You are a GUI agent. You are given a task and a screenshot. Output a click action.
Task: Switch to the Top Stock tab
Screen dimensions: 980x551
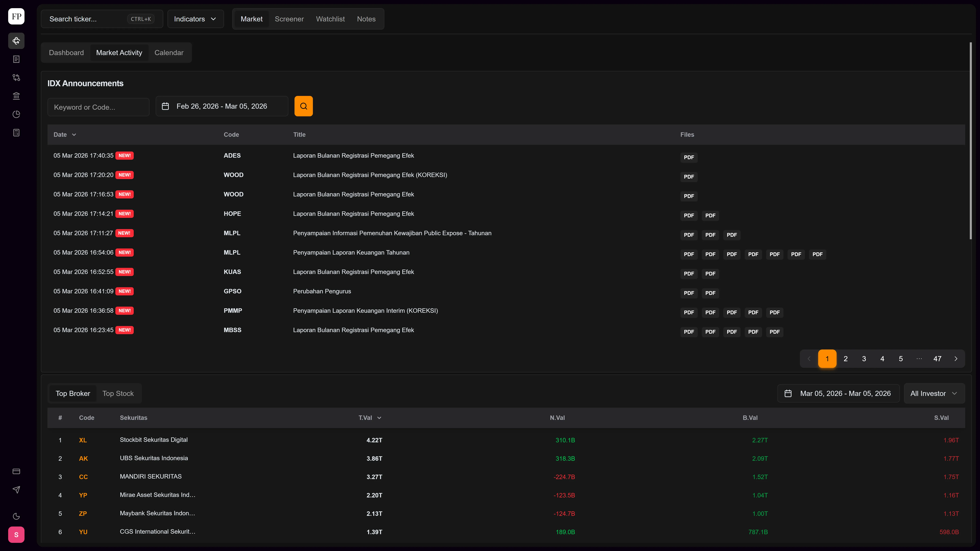coord(118,394)
